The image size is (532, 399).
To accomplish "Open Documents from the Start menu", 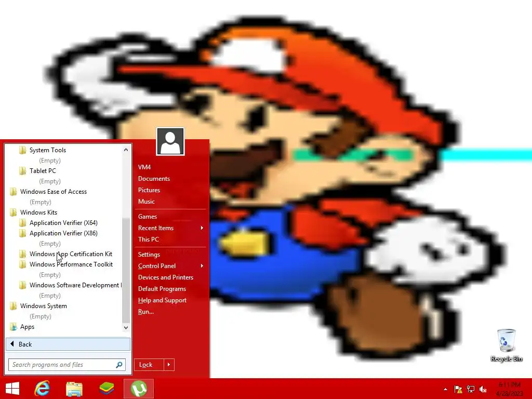I will (154, 179).
